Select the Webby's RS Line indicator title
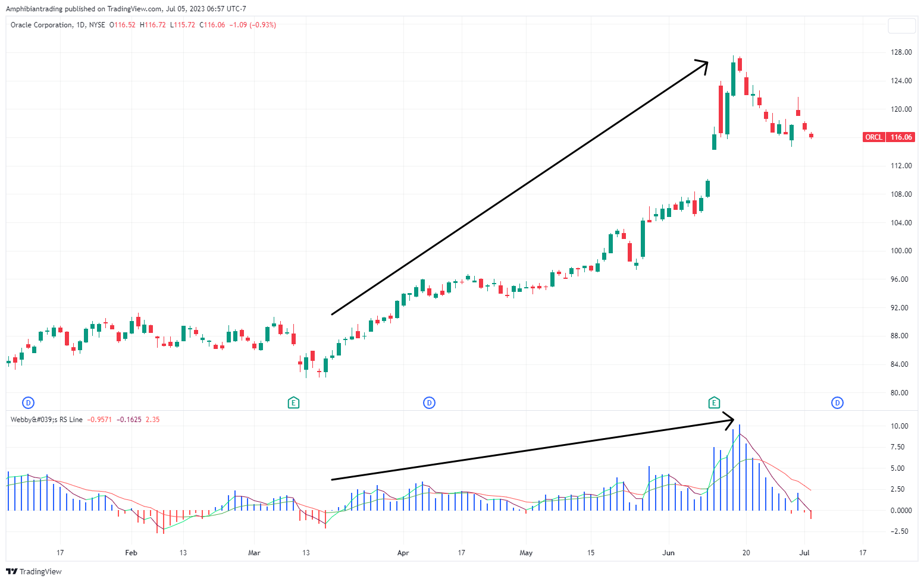924x582 pixels. [x=46, y=420]
